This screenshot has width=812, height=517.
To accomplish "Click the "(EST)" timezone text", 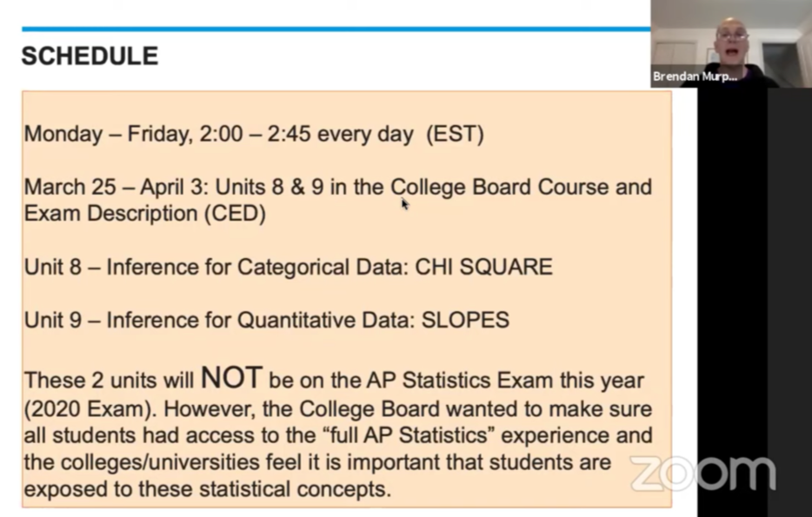I will coord(455,134).
